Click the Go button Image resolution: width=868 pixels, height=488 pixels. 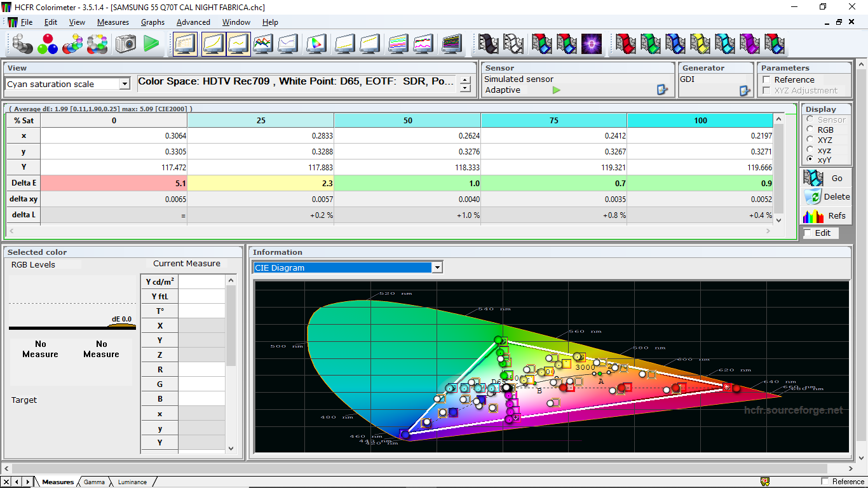pos(825,178)
